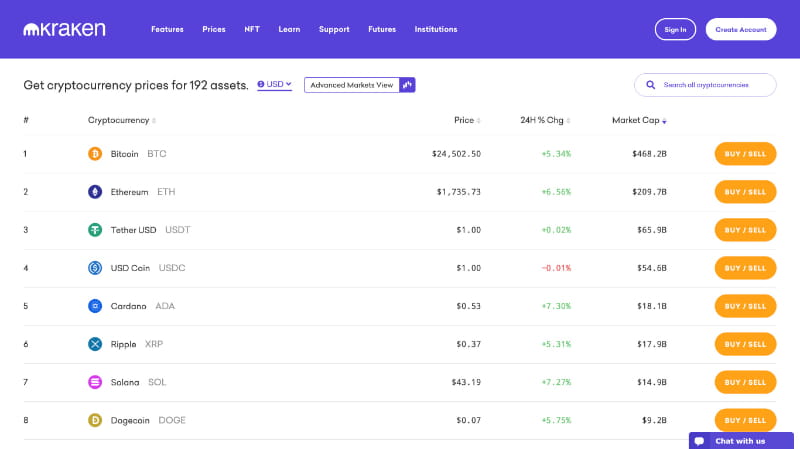The width and height of the screenshot is (800, 449).
Task: Open the Chat with us widget
Action: coord(740,441)
